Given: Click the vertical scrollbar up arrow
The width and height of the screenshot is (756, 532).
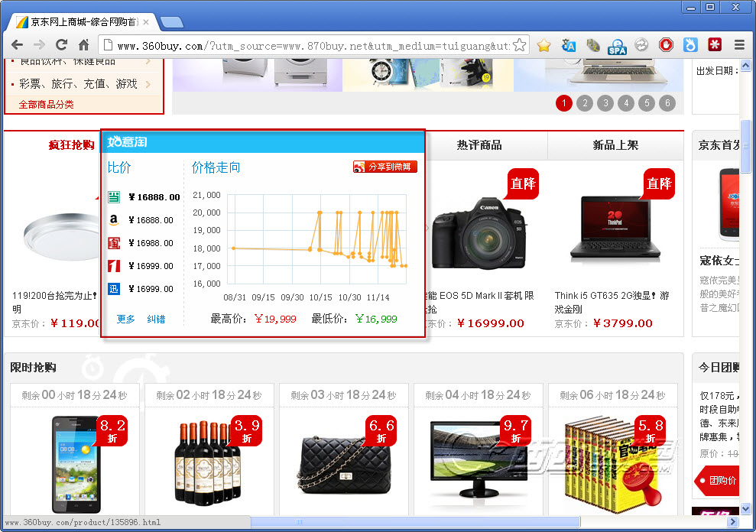Looking at the screenshot, I should pos(746,65).
